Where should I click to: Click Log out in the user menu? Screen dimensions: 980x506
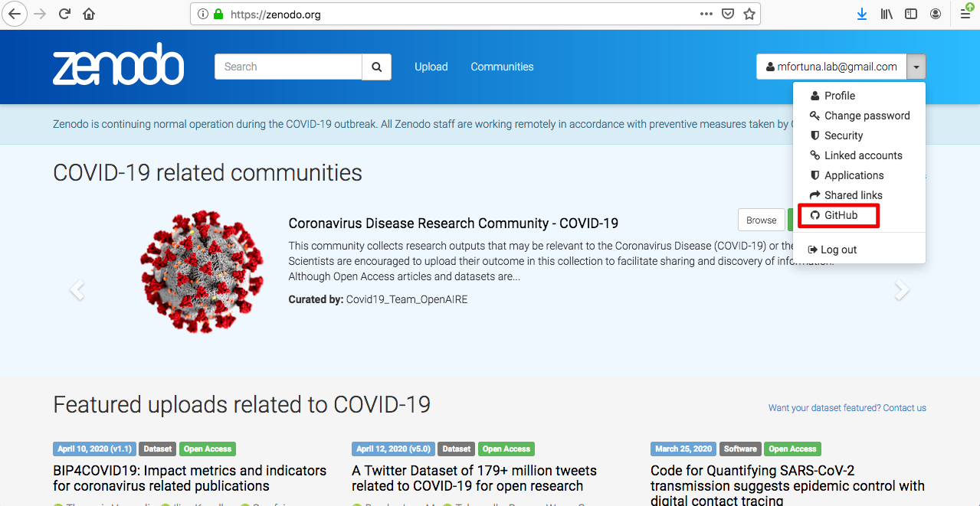tap(860, 250)
